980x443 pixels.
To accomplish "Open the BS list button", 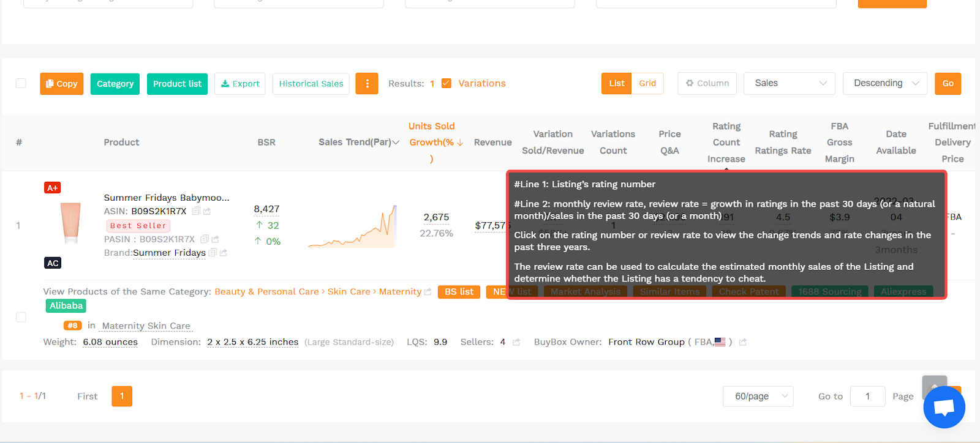I will point(459,292).
